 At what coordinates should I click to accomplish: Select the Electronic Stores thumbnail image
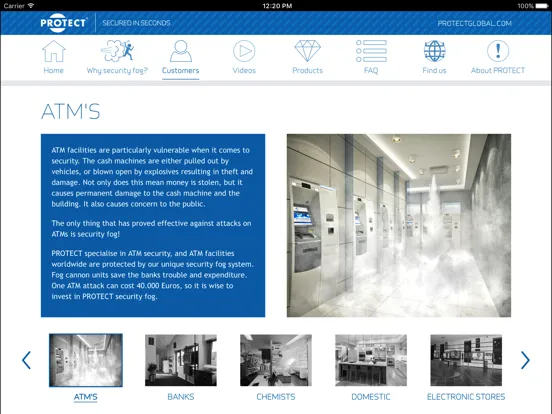pos(466,360)
